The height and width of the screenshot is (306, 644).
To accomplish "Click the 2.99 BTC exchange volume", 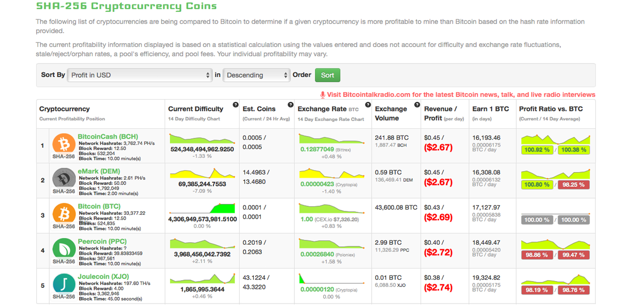I will click(388, 243).
